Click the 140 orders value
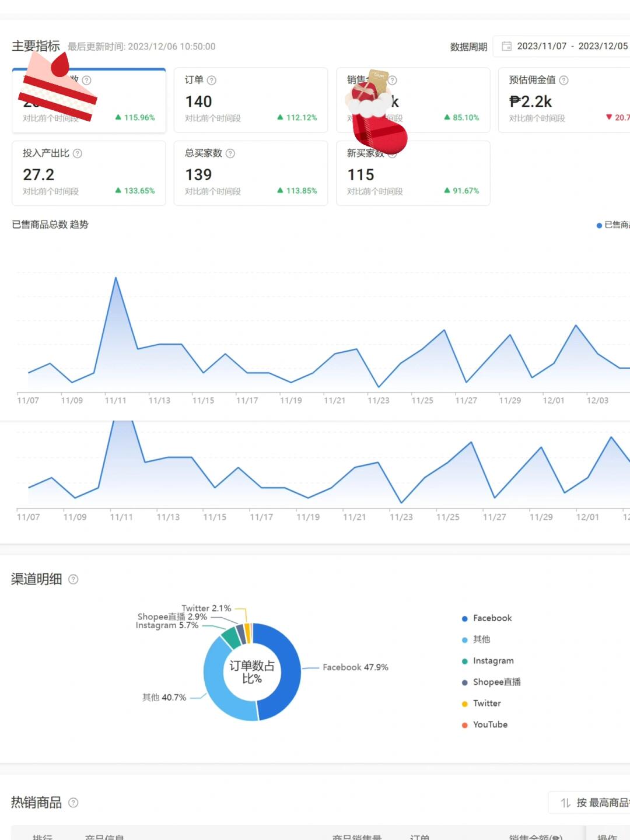Screen dimensions: 630x840 198,101
